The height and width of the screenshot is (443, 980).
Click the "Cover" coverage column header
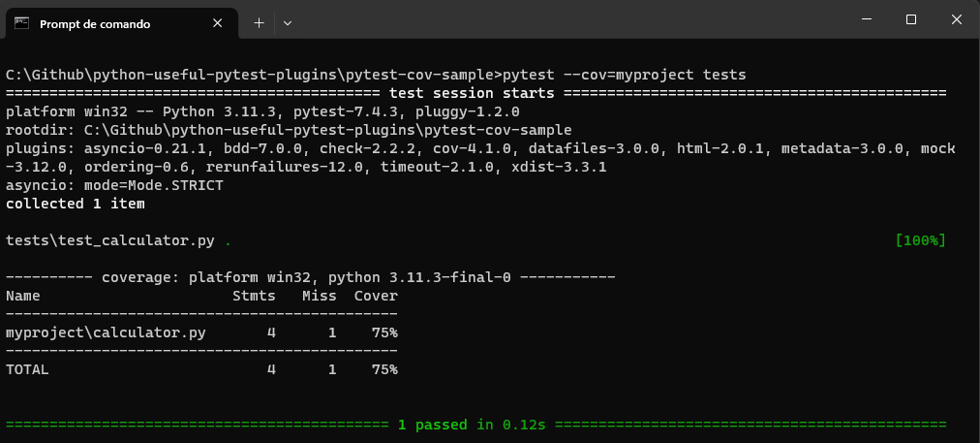click(376, 296)
